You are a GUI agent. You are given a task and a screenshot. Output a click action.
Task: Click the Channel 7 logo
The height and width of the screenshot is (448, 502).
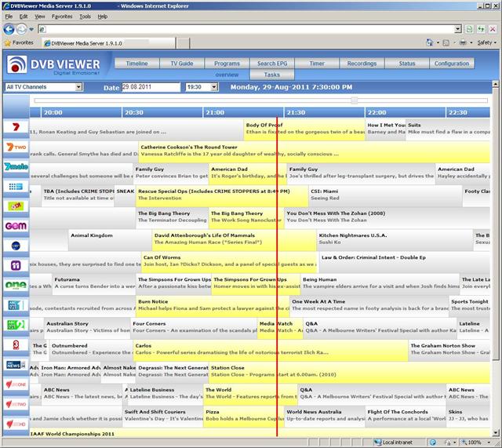pos(16,127)
